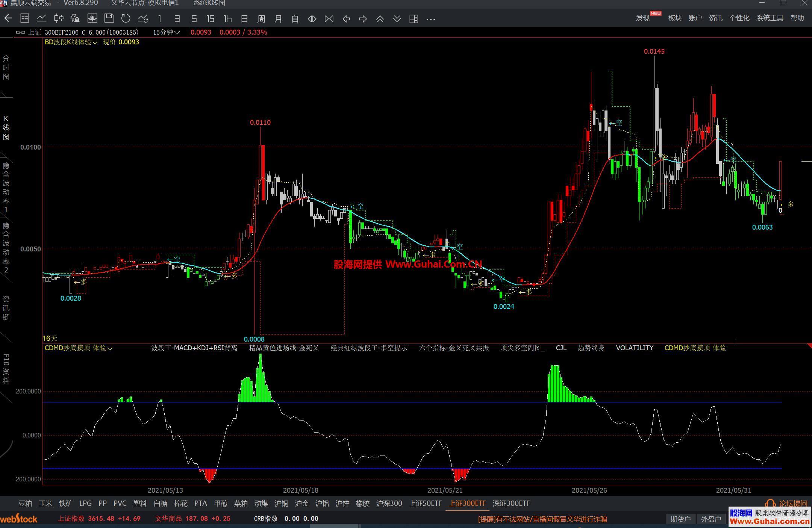Click the floppy disk save icon

pos(109,18)
